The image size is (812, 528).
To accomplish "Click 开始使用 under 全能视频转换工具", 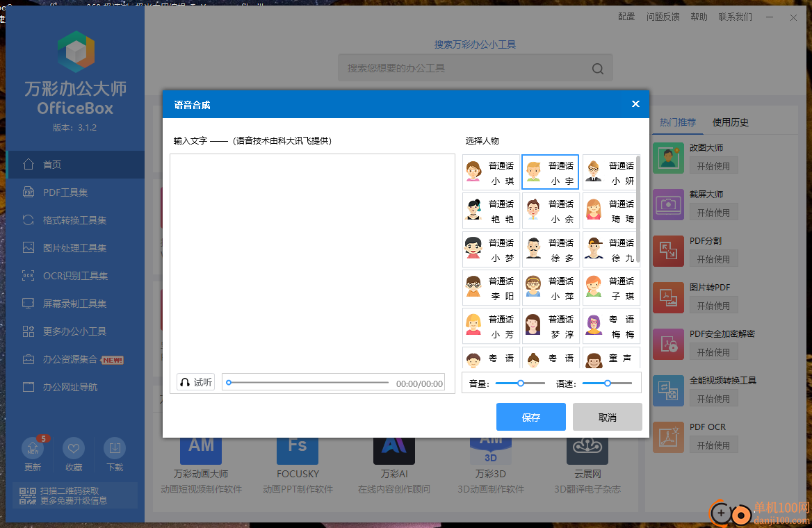I will [713, 399].
